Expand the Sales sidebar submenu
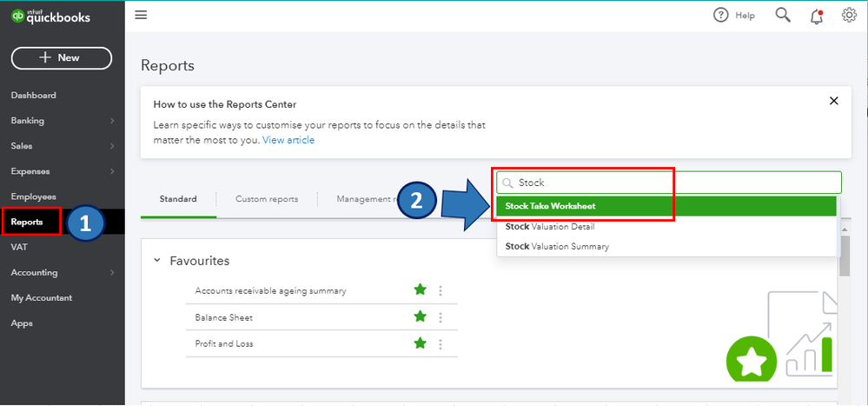The height and width of the screenshot is (406, 868). 112,146
